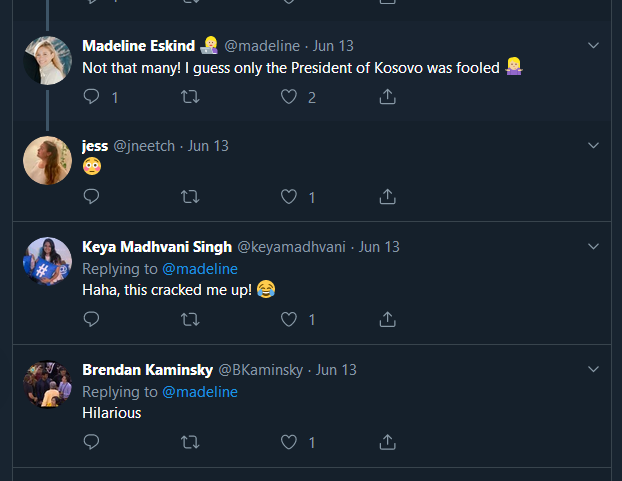
Task: Retweet Brendan Kaminsky's "Hilarious" tweet
Action: coord(190,442)
